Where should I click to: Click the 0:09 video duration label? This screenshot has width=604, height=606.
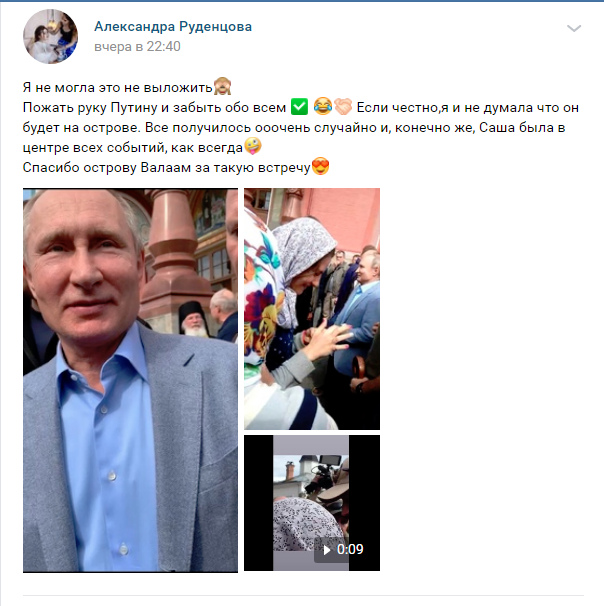350,549
